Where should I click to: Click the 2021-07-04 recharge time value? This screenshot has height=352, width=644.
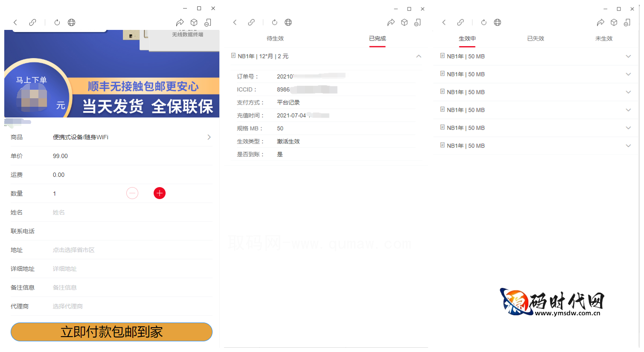point(291,115)
